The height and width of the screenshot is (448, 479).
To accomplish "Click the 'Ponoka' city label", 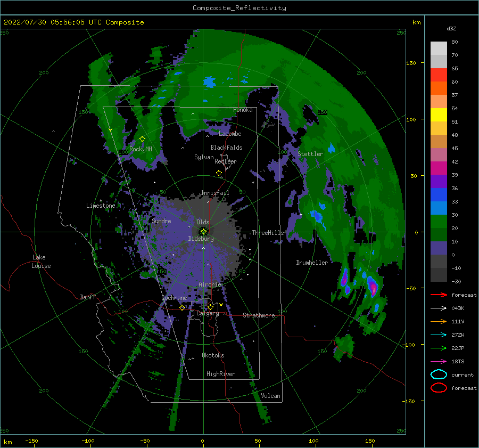I will click(243, 110).
